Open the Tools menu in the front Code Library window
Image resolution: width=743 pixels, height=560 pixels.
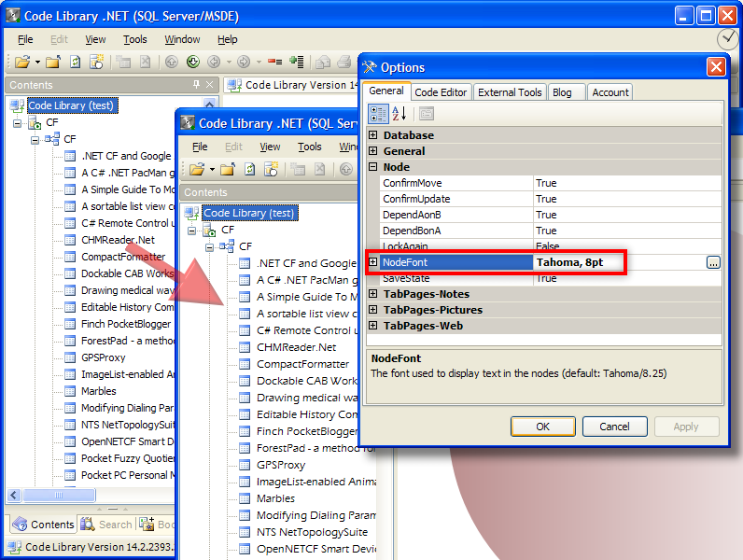point(310,147)
